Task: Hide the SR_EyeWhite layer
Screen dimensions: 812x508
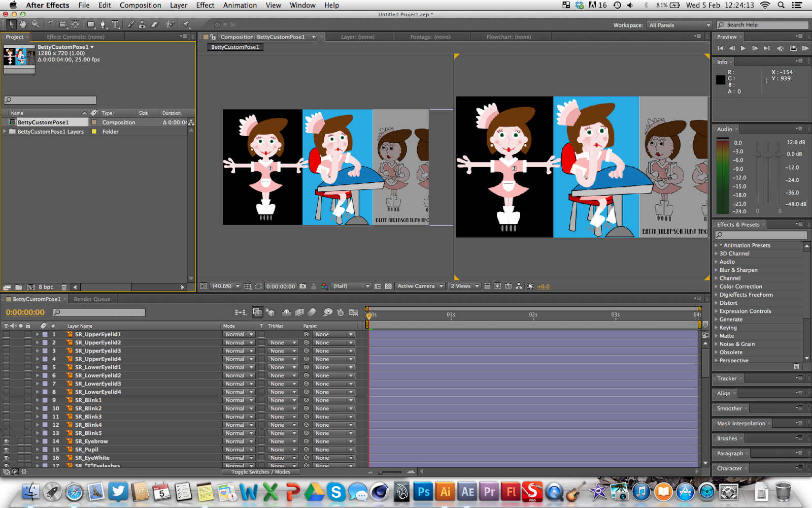Action: coord(7,458)
